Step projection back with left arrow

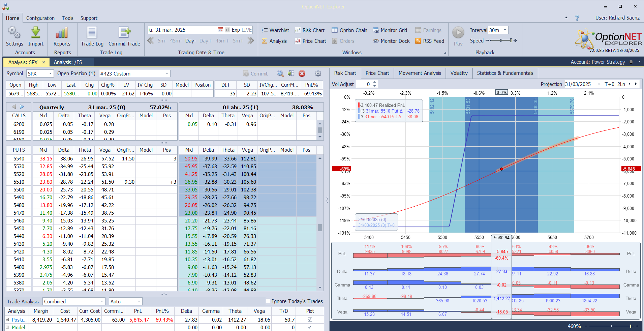click(630, 84)
